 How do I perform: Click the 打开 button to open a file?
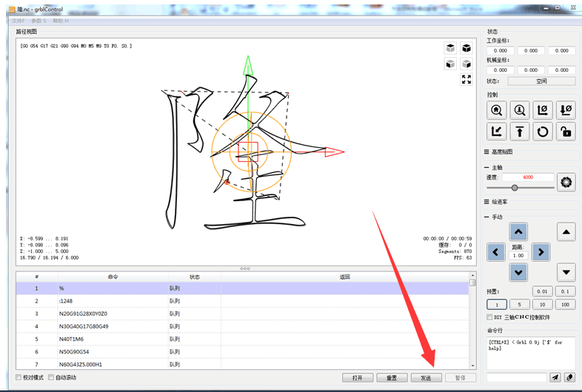point(358,378)
